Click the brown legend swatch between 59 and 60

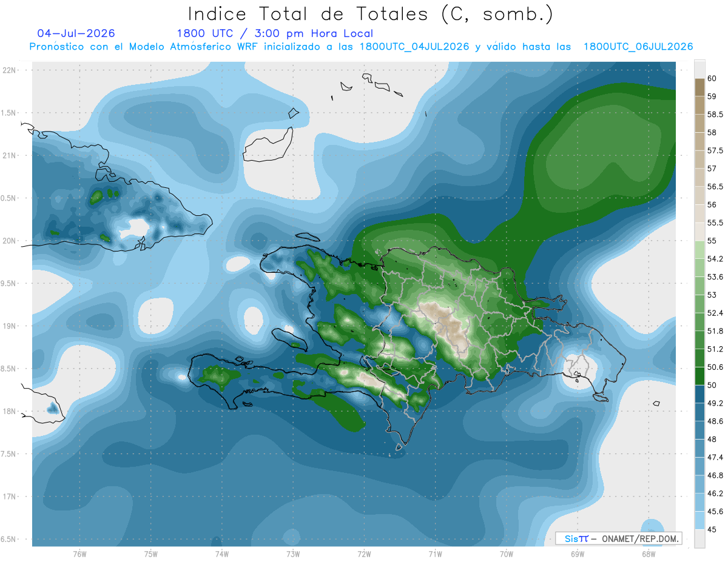pyautogui.click(x=699, y=87)
